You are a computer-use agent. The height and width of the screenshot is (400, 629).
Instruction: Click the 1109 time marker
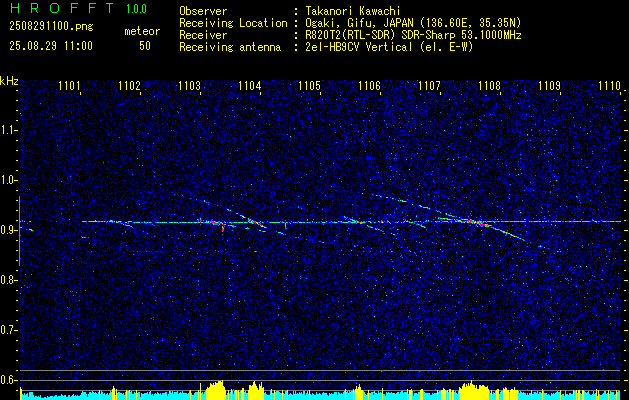[x=549, y=85]
